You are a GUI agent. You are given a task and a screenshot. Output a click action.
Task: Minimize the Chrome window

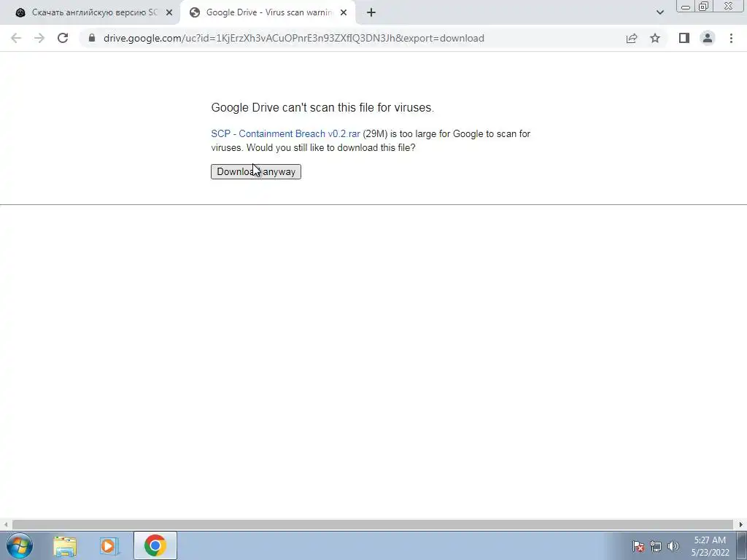coord(686,6)
